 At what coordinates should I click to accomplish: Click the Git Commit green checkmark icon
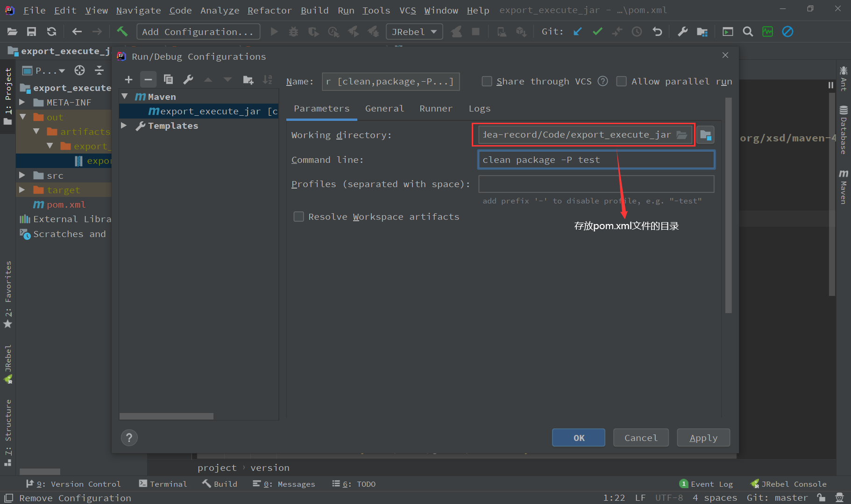597,32
